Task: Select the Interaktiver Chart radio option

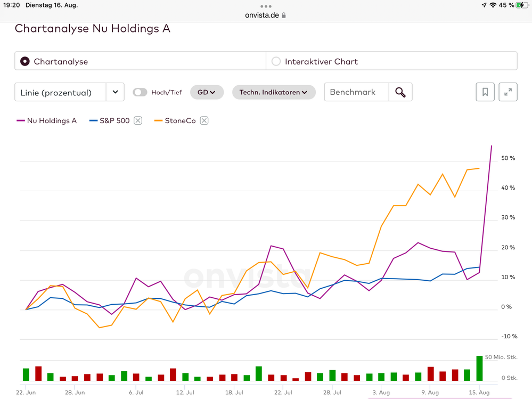Action: coord(276,61)
